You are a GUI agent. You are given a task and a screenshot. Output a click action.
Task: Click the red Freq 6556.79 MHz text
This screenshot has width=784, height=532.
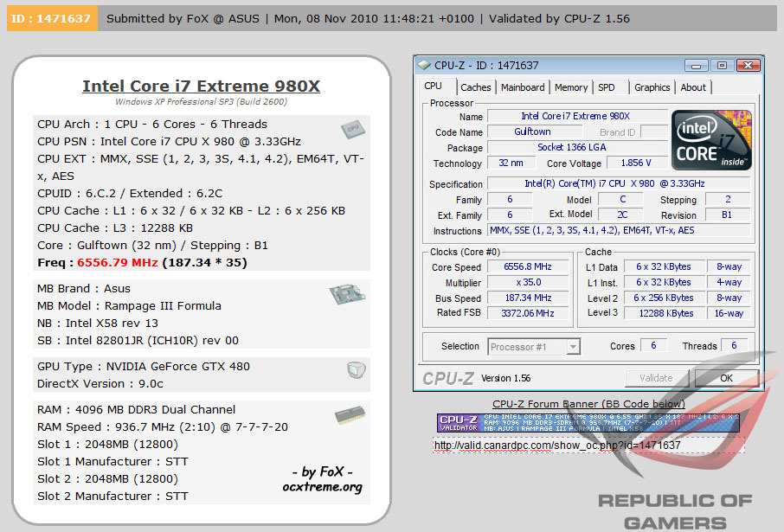pos(118,262)
